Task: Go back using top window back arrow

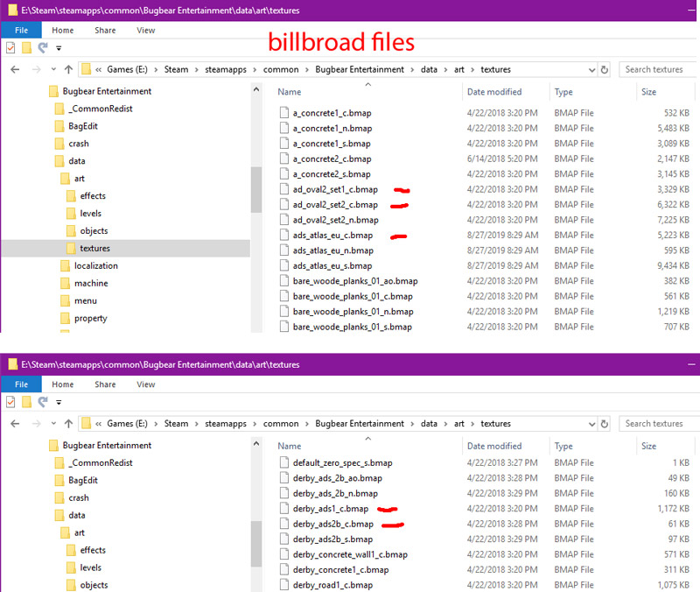Action: tap(15, 69)
